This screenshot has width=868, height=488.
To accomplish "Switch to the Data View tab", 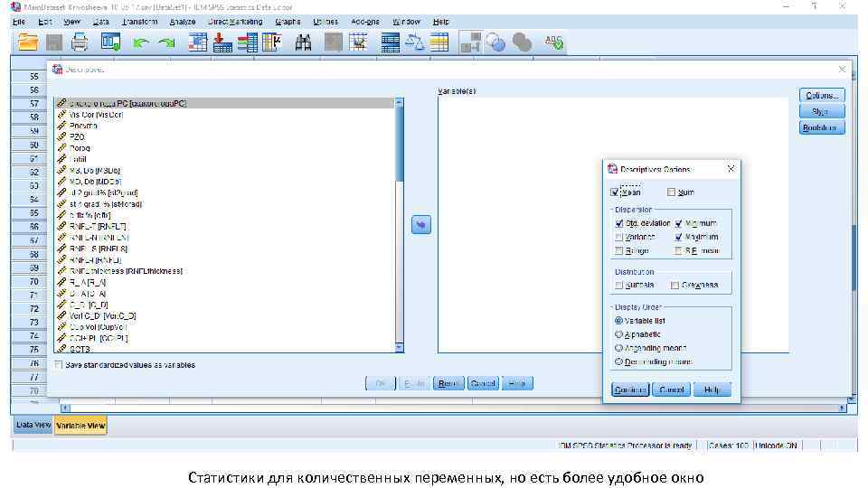I will 33,425.
